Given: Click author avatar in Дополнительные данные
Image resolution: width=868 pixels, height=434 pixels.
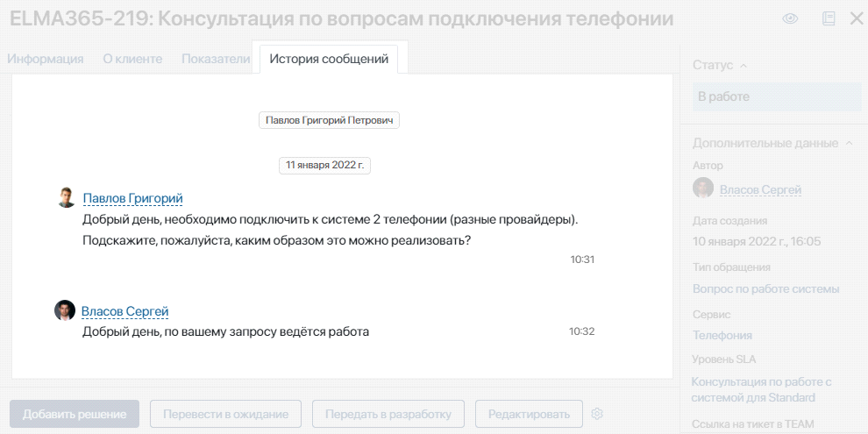Looking at the screenshot, I should [x=703, y=189].
